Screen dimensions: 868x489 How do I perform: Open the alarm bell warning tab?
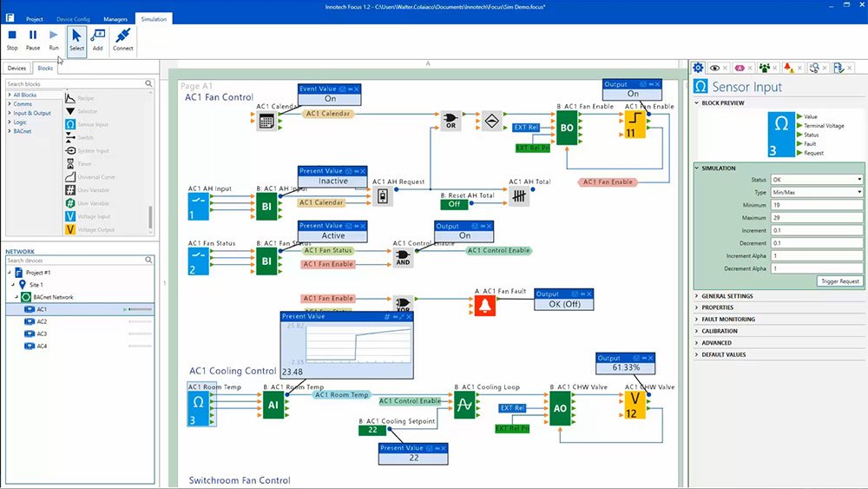[x=789, y=68]
